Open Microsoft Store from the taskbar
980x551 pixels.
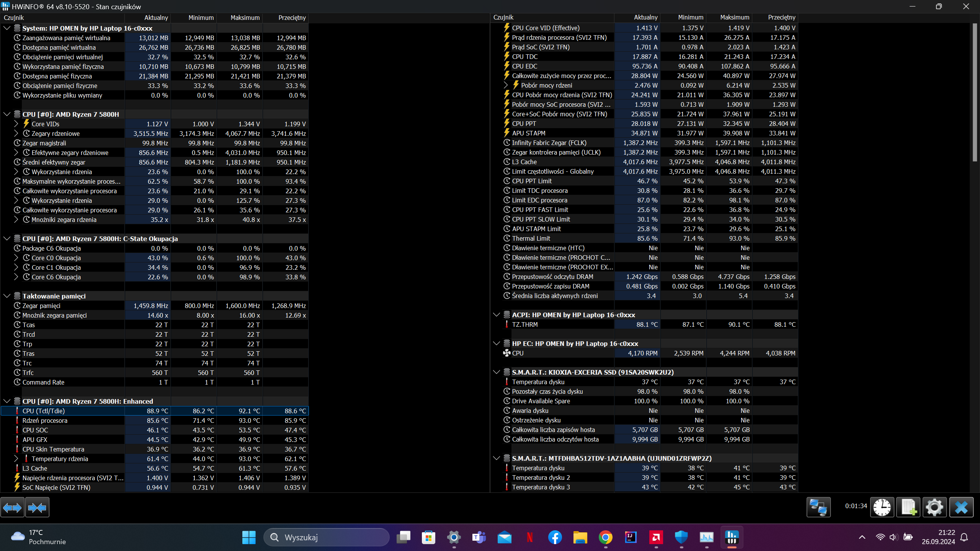pos(428,537)
